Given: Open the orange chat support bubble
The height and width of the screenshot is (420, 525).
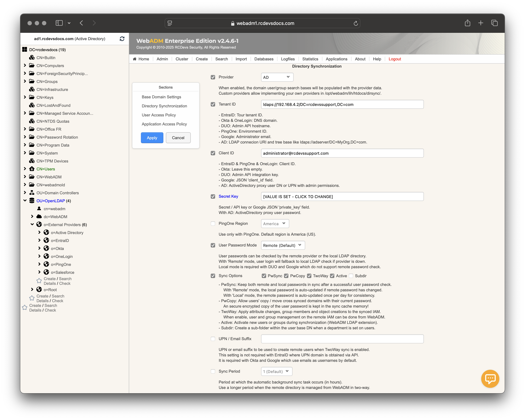Looking at the screenshot, I should click(490, 378).
